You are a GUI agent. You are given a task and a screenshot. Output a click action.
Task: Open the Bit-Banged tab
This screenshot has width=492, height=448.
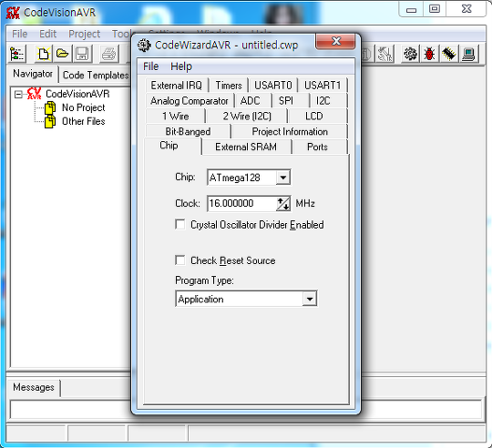coord(188,131)
